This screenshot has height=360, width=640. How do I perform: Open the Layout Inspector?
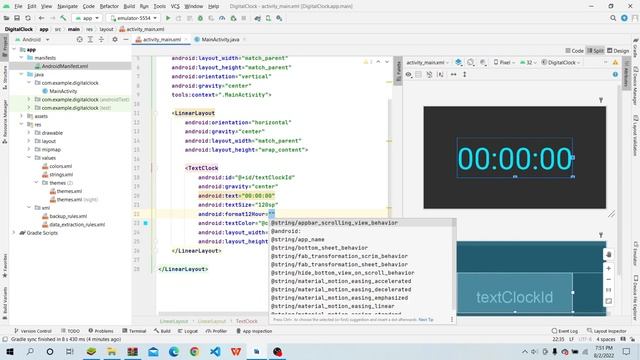click(x=607, y=331)
